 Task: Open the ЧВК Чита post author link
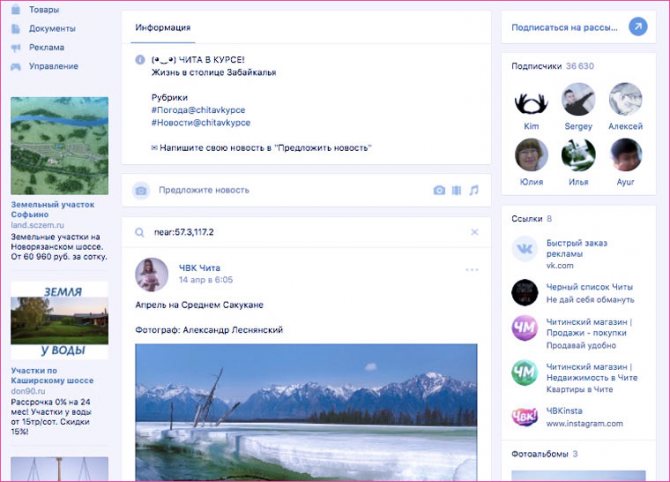click(200, 268)
